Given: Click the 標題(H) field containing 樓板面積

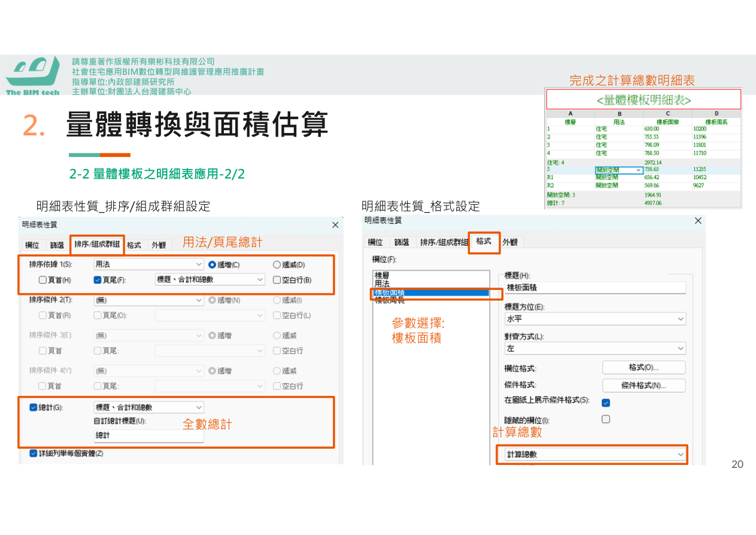Looking at the screenshot, I should [x=595, y=288].
